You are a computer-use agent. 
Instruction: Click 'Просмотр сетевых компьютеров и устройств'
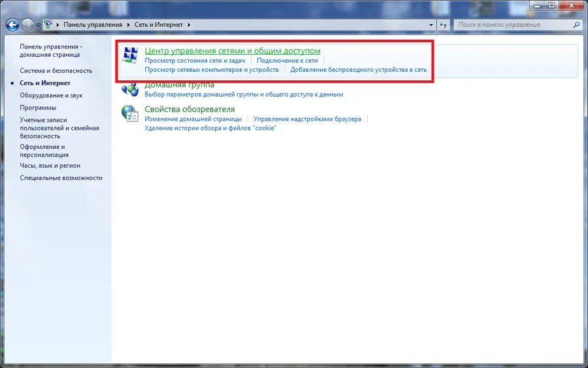[x=212, y=69]
